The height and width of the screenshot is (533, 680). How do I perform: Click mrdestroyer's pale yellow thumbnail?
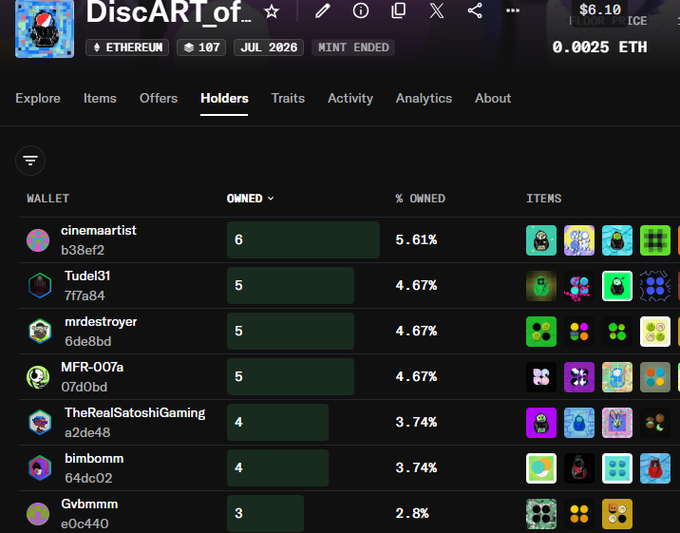click(x=655, y=331)
